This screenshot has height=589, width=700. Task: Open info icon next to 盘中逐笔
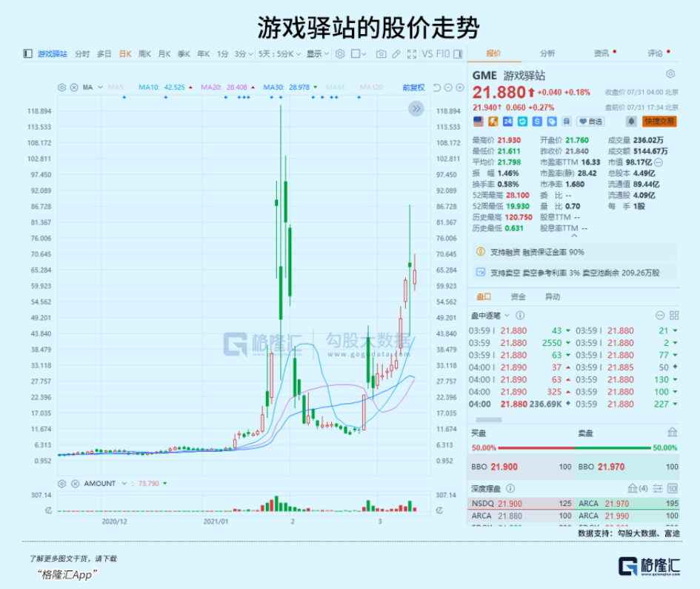520,316
